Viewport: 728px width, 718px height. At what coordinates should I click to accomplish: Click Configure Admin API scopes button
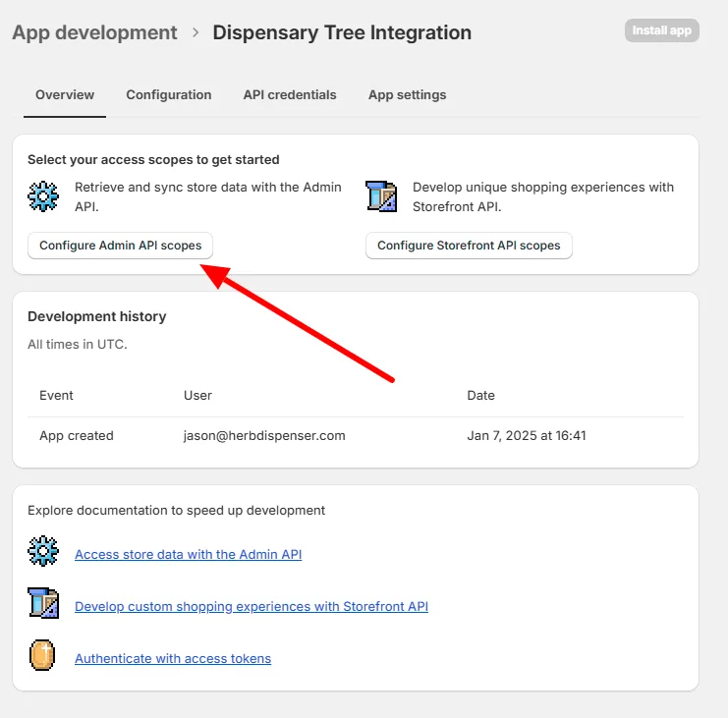pyautogui.click(x=120, y=246)
